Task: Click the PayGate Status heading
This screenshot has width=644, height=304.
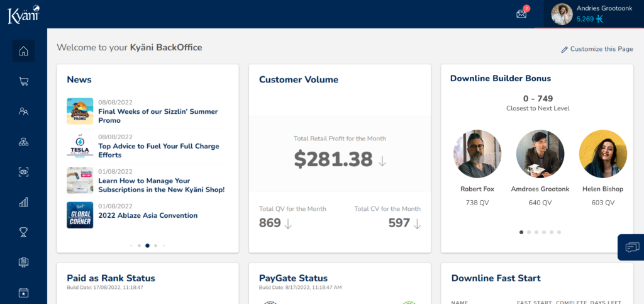Action: (x=293, y=278)
